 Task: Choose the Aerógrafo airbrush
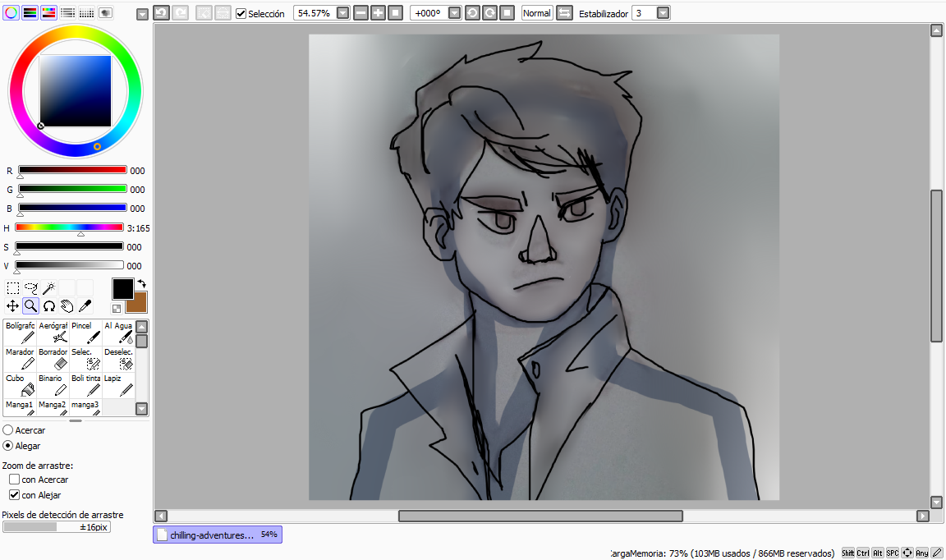coord(53,333)
